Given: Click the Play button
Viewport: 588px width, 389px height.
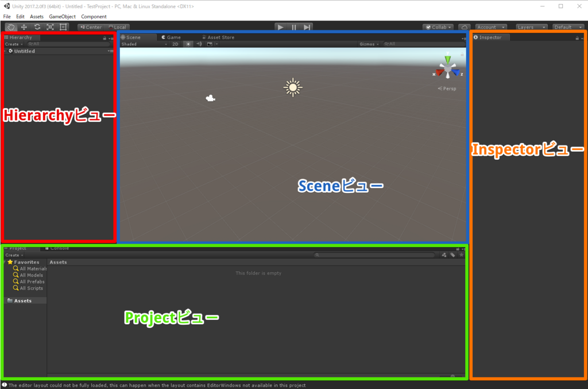Looking at the screenshot, I should pyautogui.click(x=280, y=27).
